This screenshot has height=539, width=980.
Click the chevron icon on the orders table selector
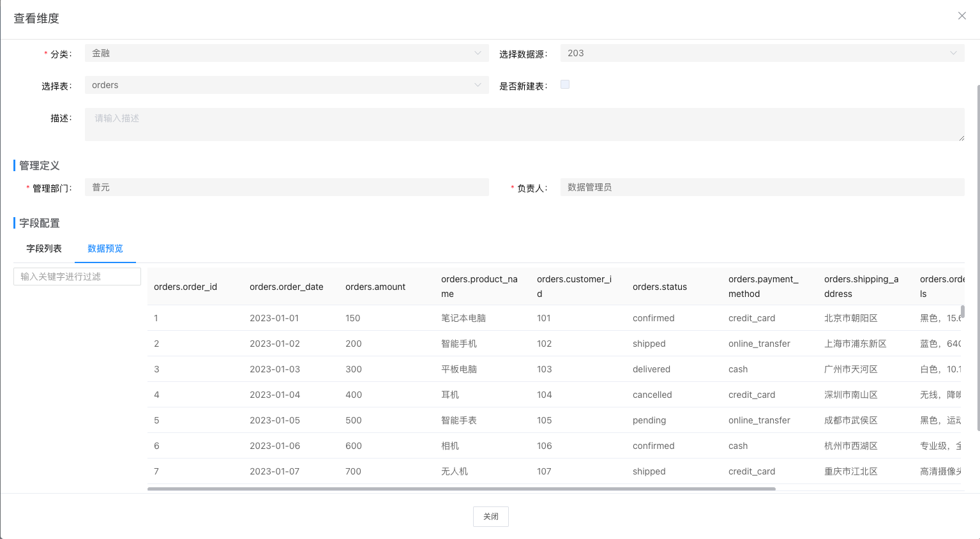tap(478, 84)
